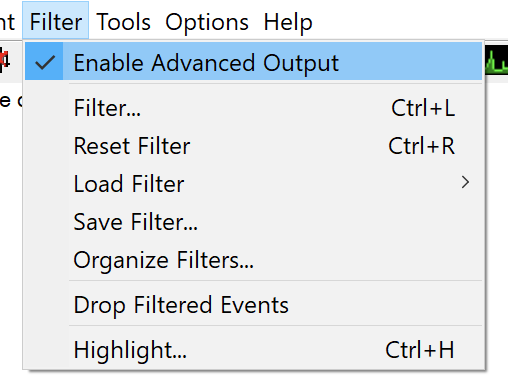This screenshot has width=508, height=388.
Task: Choose the Filter... menu entry
Action: click(x=254, y=108)
